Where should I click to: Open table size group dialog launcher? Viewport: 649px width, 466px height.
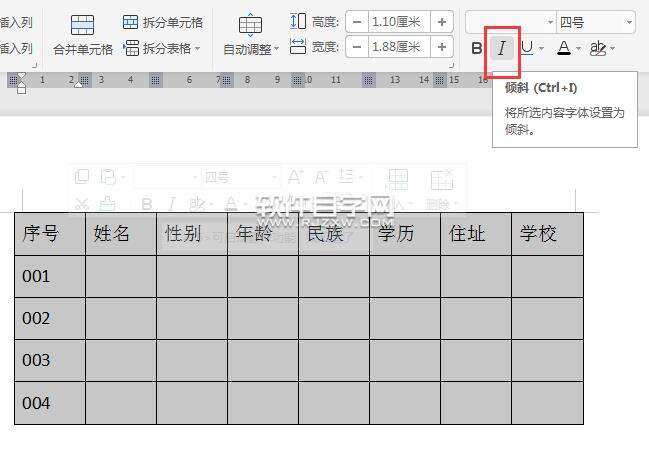[452, 65]
